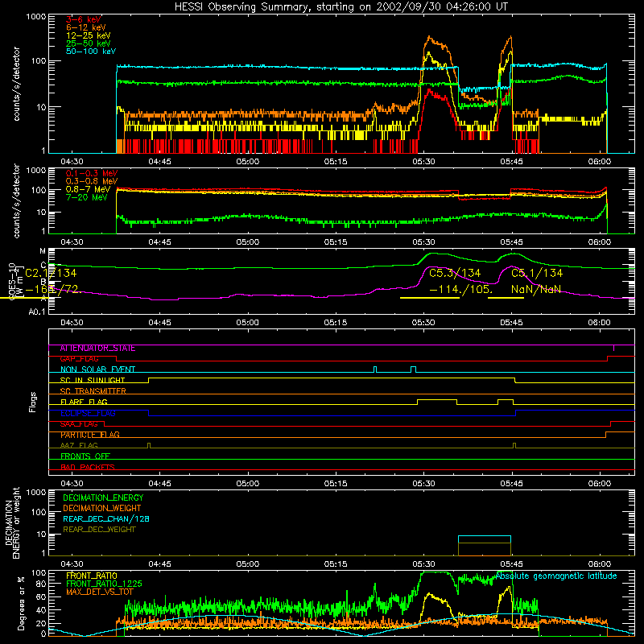644x644 pixels.
Task: Select the Absolute geomagnetic latitude label
Action: [556, 576]
